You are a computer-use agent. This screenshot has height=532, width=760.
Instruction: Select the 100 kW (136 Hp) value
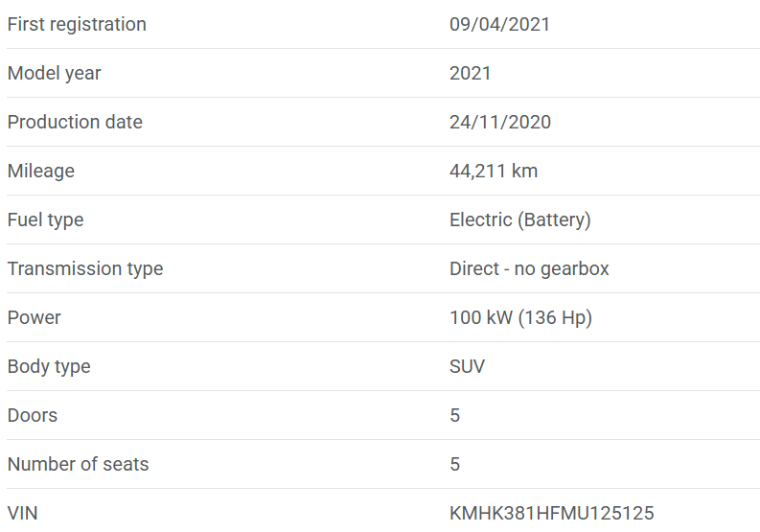coord(520,318)
